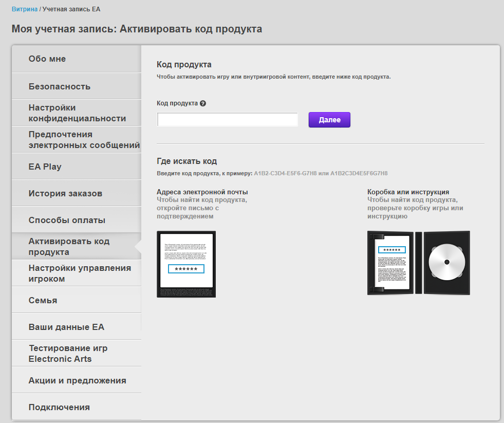The image size is (504, 423).
Task: Go to Подключения section
Action: [77, 407]
